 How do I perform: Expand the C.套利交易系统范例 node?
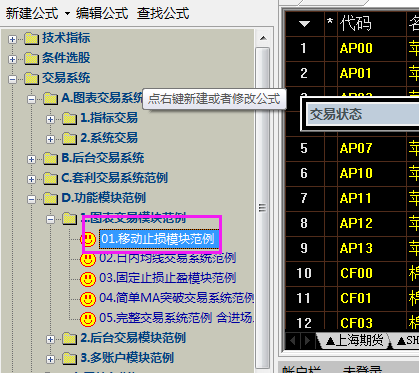tap(31, 179)
